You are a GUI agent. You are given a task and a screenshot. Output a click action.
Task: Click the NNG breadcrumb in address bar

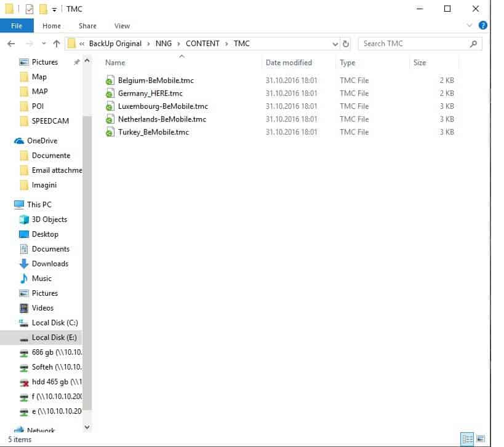click(163, 44)
